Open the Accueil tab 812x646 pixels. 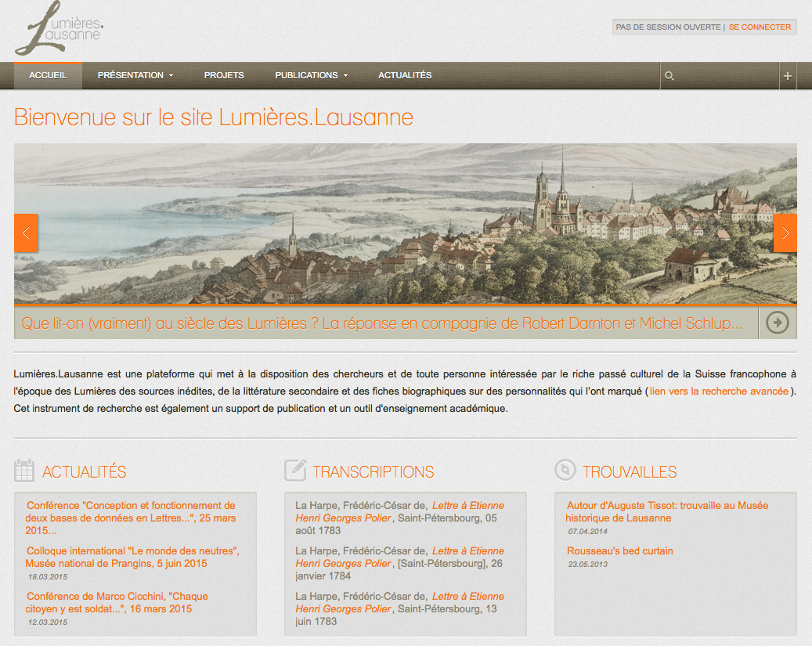(x=48, y=76)
